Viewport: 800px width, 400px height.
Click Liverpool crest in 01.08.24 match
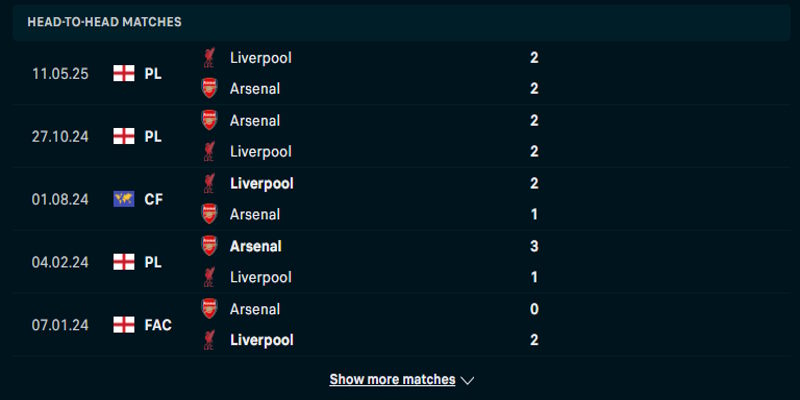(x=209, y=183)
